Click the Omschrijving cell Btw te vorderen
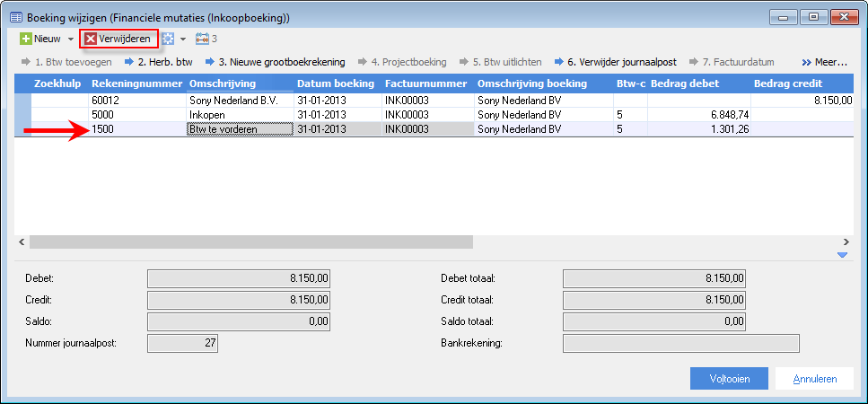 coord(240,129)
